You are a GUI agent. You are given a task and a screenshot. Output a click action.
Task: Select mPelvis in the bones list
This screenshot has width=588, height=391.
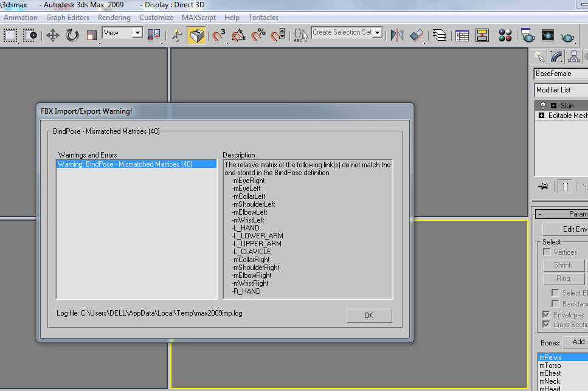pyautogui.click(x=563, y=358)
